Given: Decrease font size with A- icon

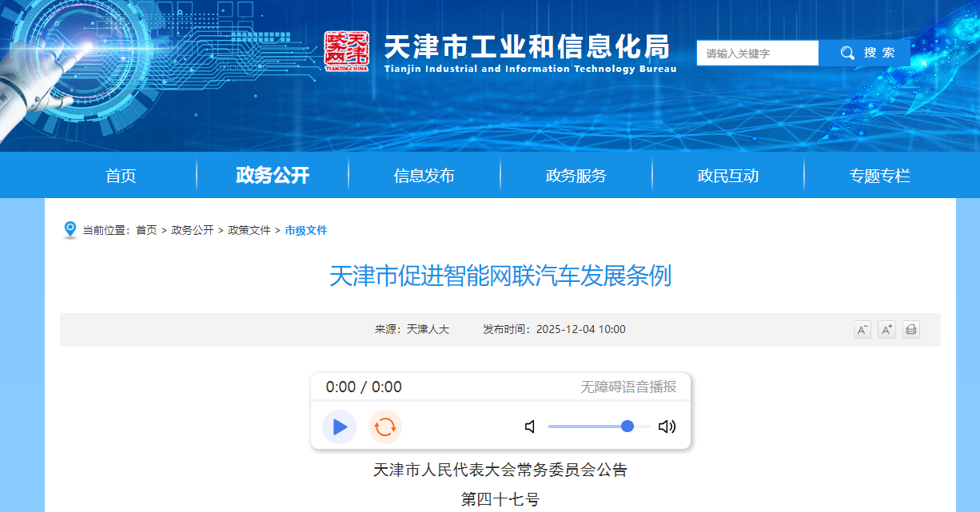Looking at the screenshot, I should pos(862,330).
